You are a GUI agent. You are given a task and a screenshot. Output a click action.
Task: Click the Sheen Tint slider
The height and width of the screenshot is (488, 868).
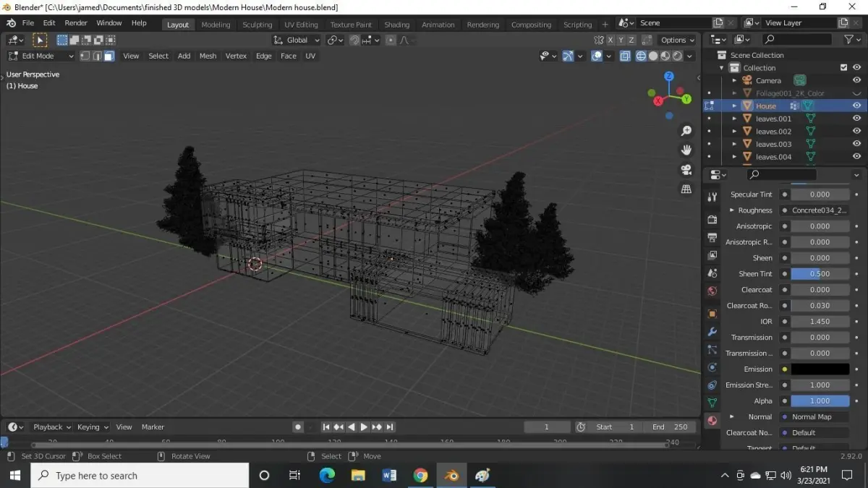820,274
